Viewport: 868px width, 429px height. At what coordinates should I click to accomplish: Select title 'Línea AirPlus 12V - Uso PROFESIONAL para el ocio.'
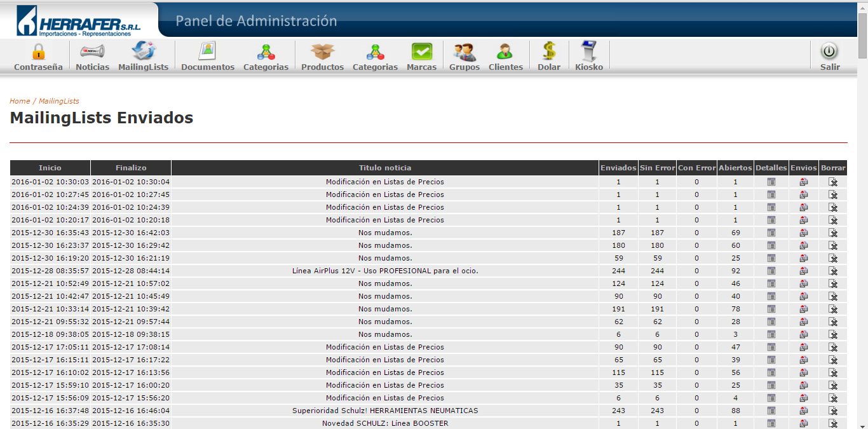385,271
